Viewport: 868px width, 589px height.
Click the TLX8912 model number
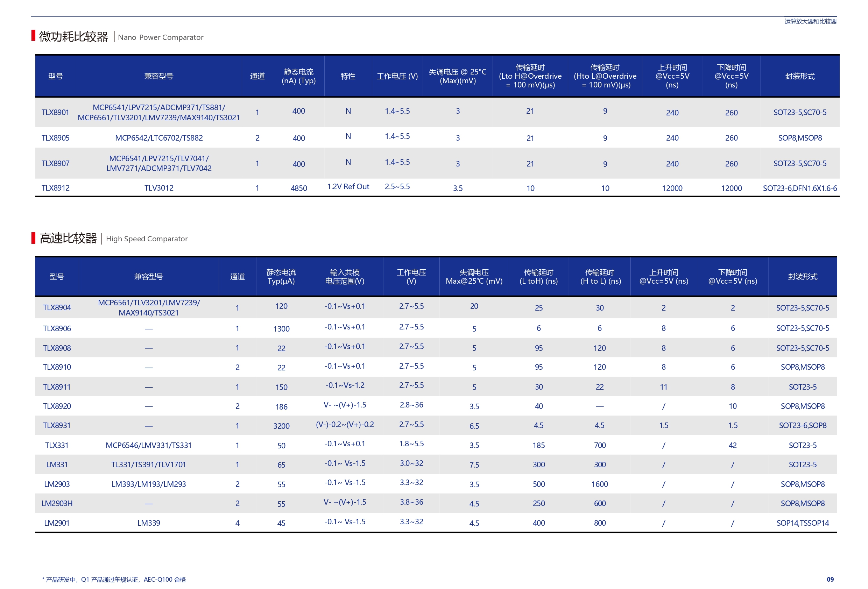[x=55, y=188]
